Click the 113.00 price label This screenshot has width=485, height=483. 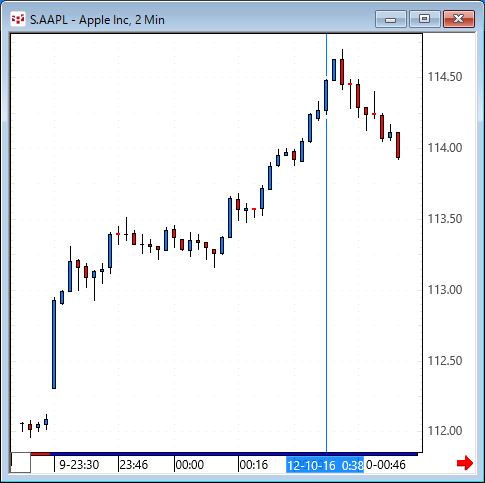445,290
